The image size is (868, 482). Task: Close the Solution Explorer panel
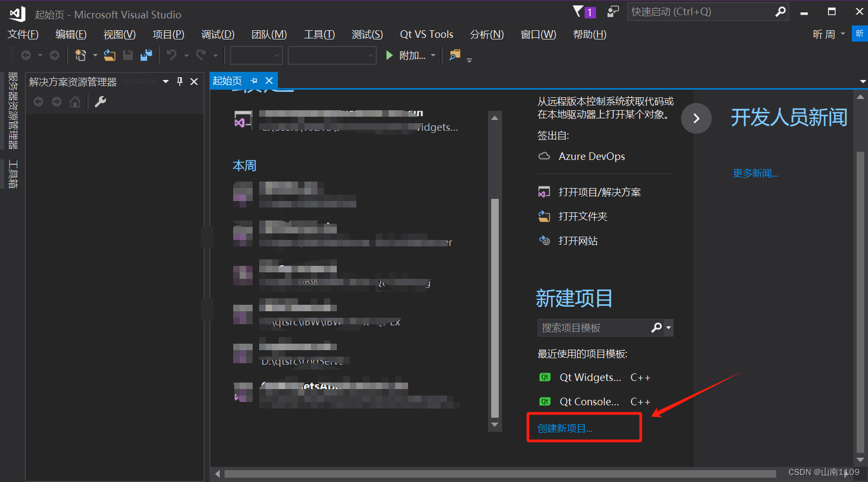(x=194, y=82)
